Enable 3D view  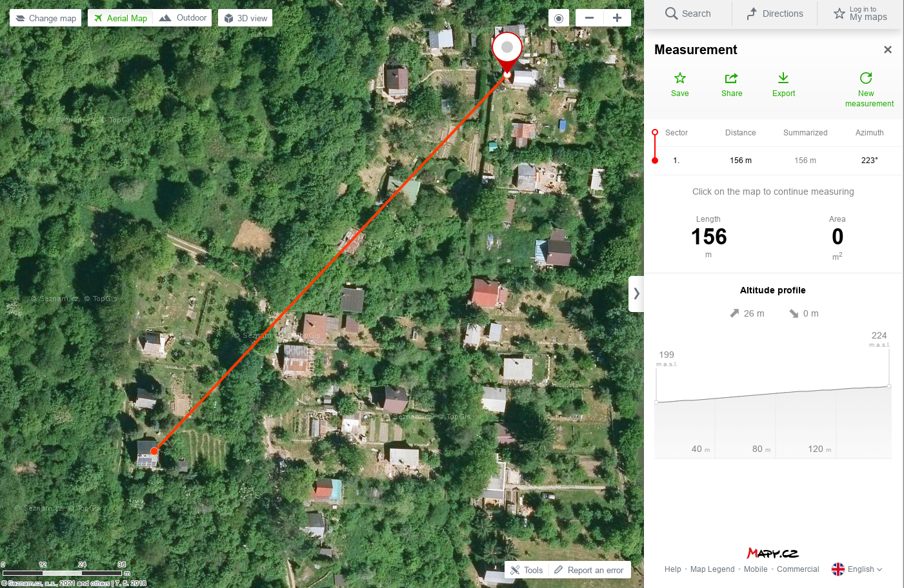(245, 18)
